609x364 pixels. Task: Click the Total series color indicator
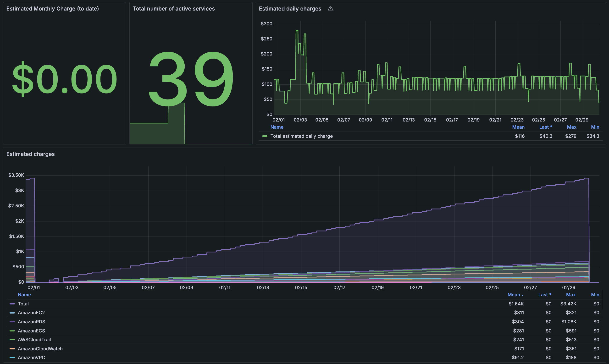point(12,304)
